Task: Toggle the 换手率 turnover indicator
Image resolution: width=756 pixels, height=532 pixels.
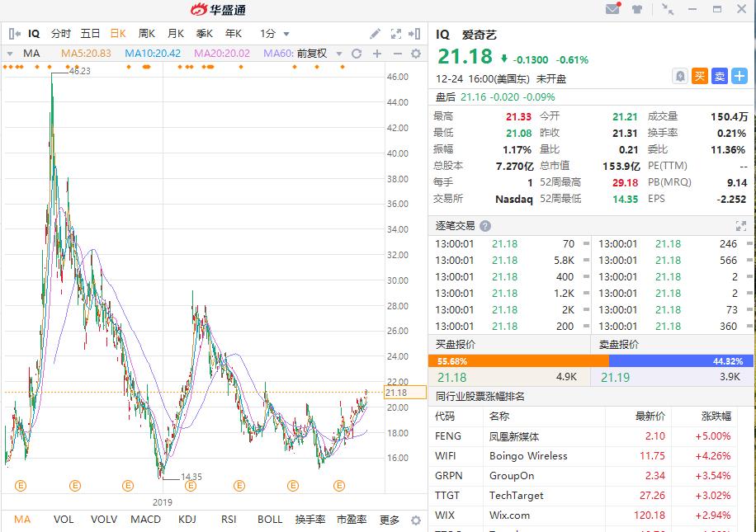Action: coord(310,520)
